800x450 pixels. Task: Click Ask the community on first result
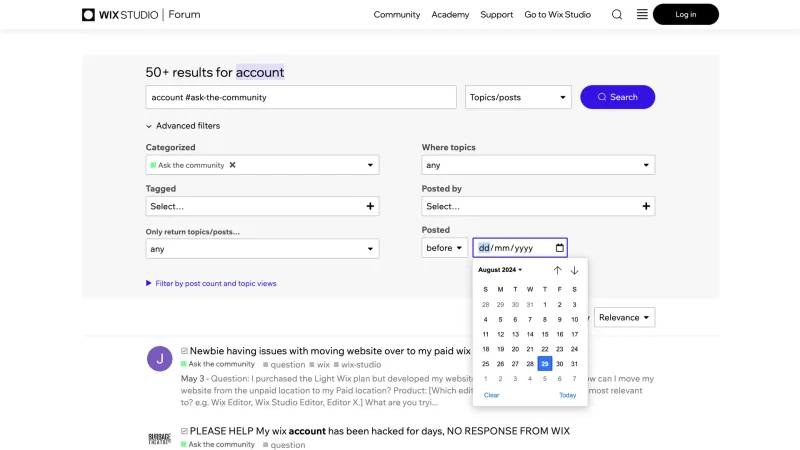(218, 364)
